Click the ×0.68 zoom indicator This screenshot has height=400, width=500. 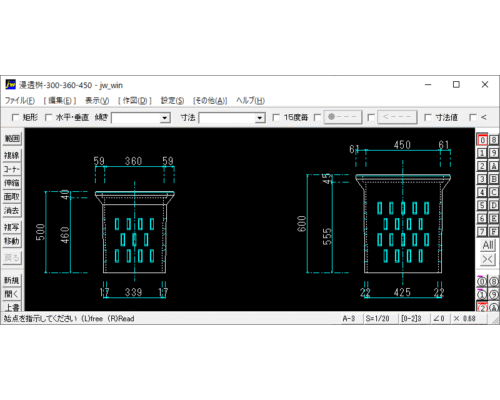(x=465, y=319)
